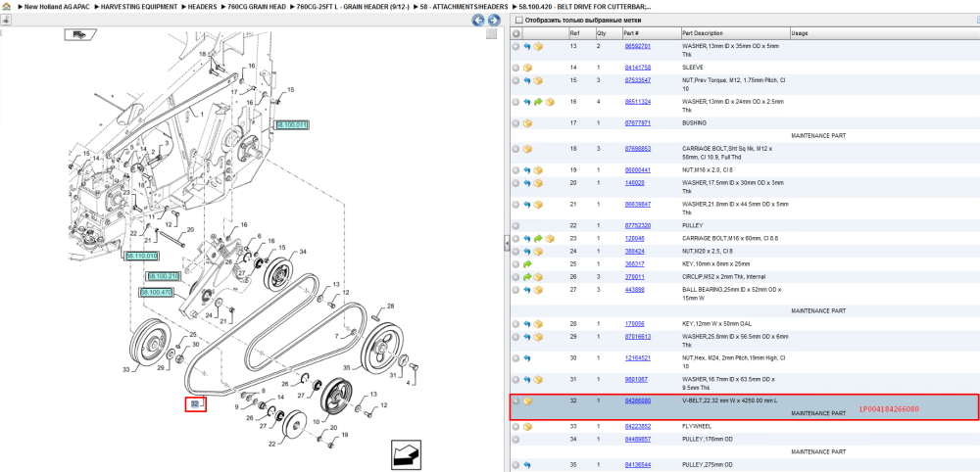Click callout 33 flywheel label in diagram
Viewport: 980px width, 472px height.
(x=125, y=370)
